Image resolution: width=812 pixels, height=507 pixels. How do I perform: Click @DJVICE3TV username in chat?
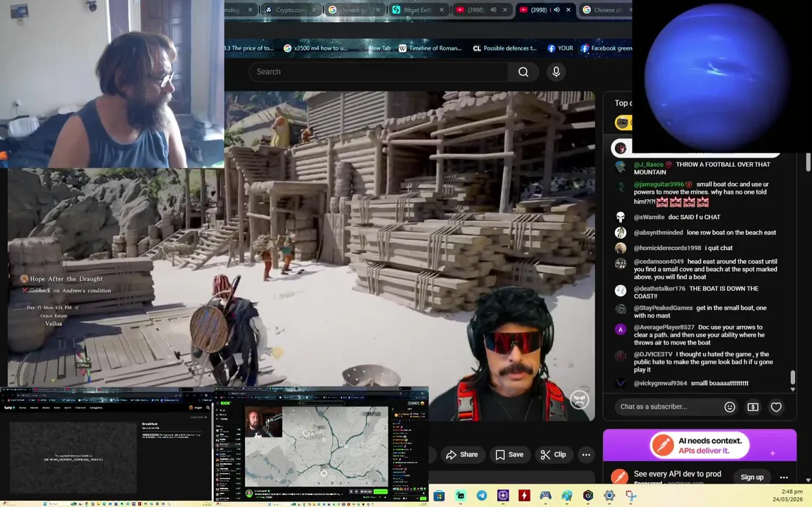click(653, 354)
